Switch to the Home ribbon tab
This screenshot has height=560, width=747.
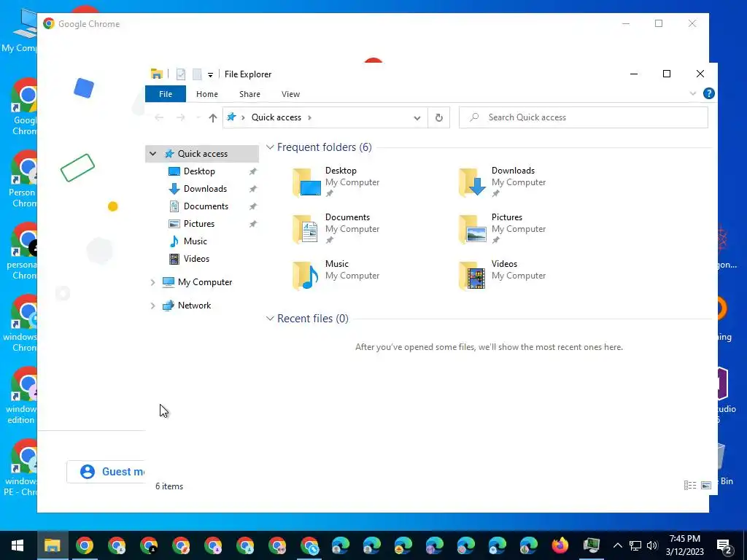[x=206, y=94]
